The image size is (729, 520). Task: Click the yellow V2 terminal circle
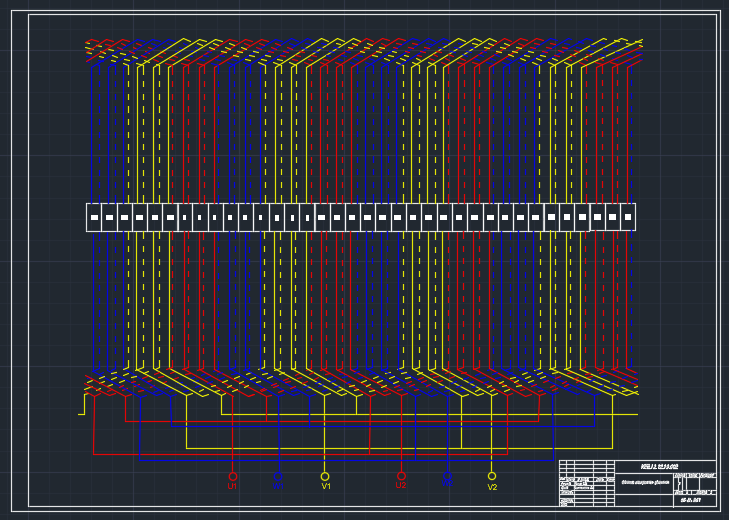coord(492,476)
